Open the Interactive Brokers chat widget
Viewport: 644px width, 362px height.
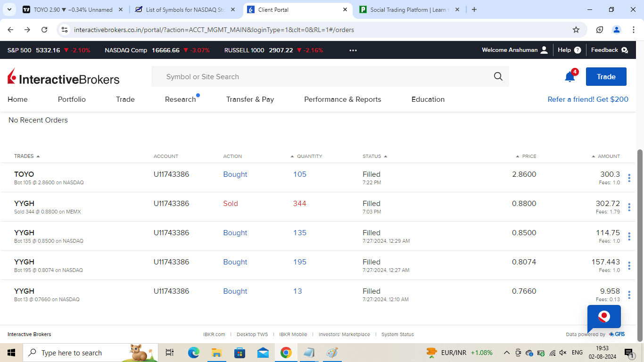pyautogui.click(x=604, y=317)
